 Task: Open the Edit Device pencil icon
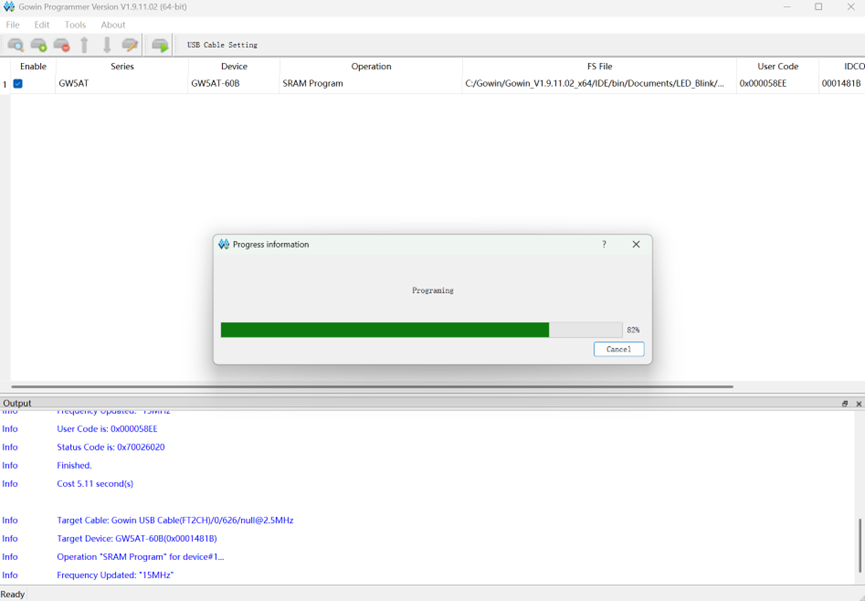click(x=130, y=45)
